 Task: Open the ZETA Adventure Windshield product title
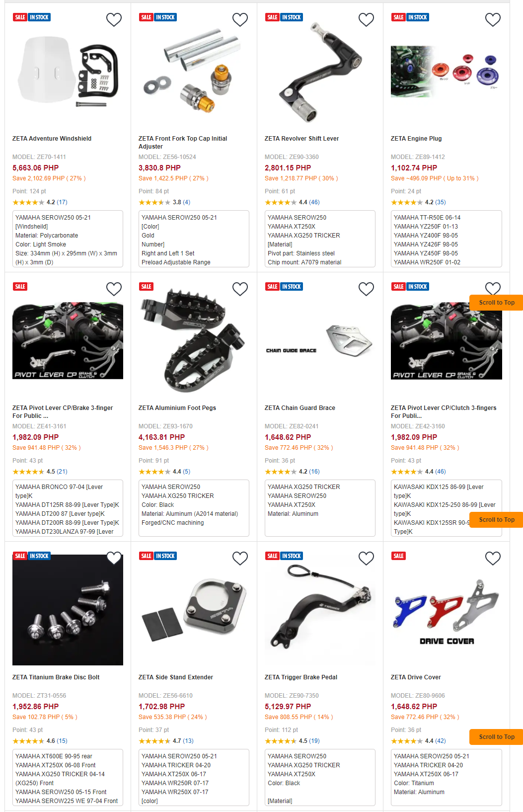coord(52,139)
